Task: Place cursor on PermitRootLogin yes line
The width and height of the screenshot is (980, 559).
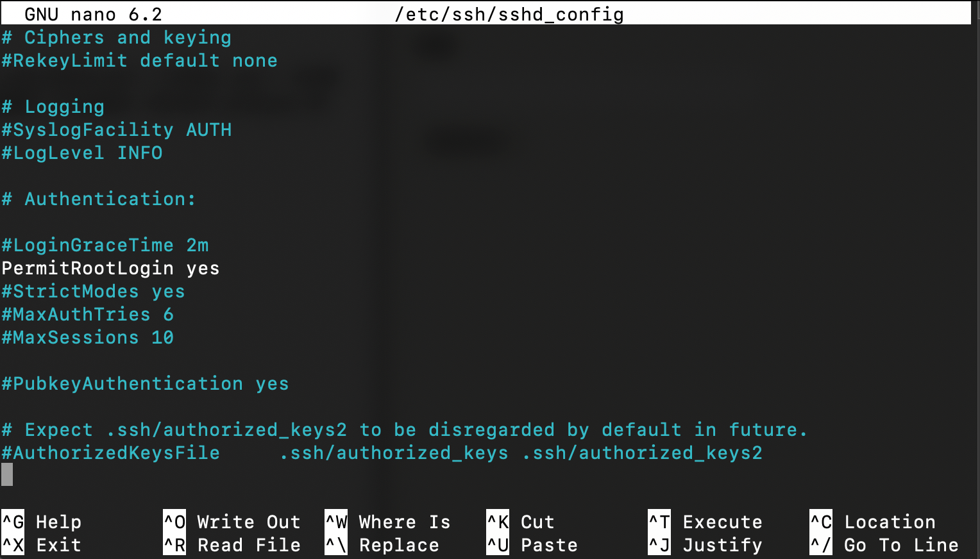Action: tap(110, 268)
